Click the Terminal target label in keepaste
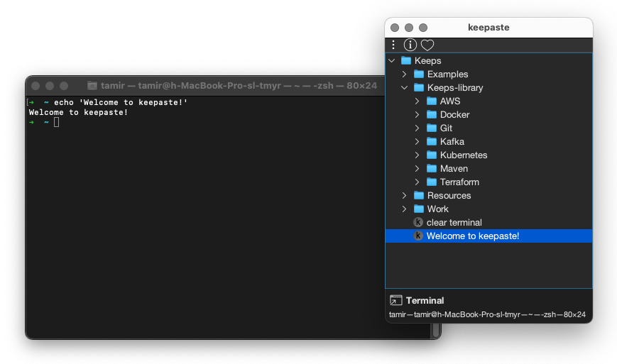The image size is (617, 364). (x=425, y=300)
